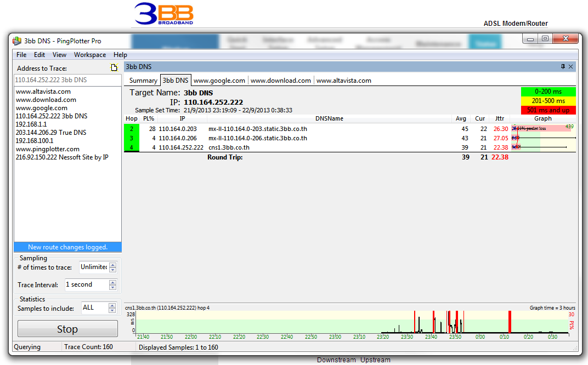Select 203.144.206.29 True DNS entry
This screenshot has width=588, height=365.
tap(51, 133)
